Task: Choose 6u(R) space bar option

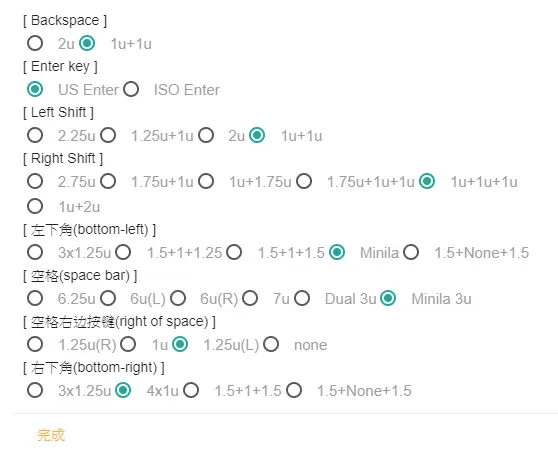Action: coord(178,298)
